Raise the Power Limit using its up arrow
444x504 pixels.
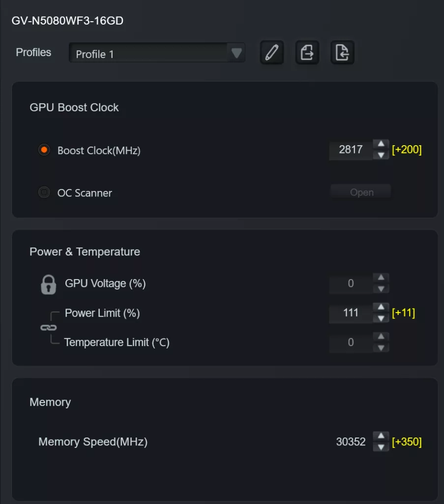(x=381, y=308)
